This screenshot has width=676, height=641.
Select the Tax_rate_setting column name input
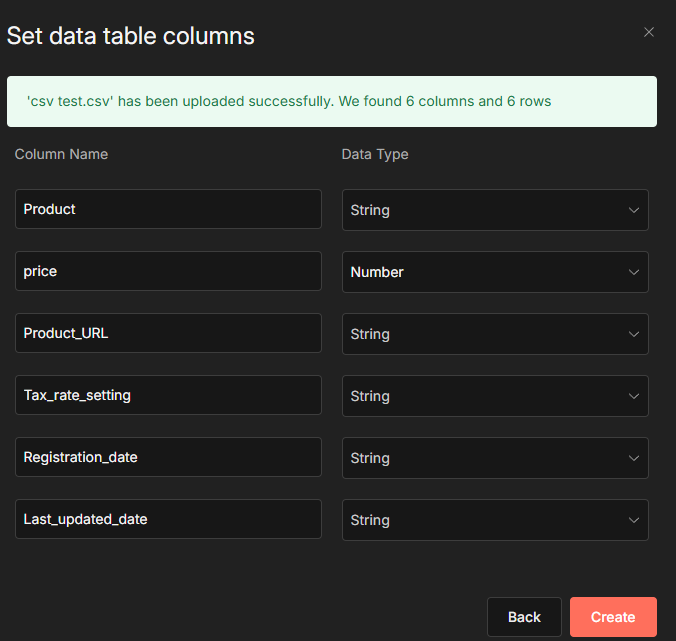pyautogui.click(x=168, y=395)
